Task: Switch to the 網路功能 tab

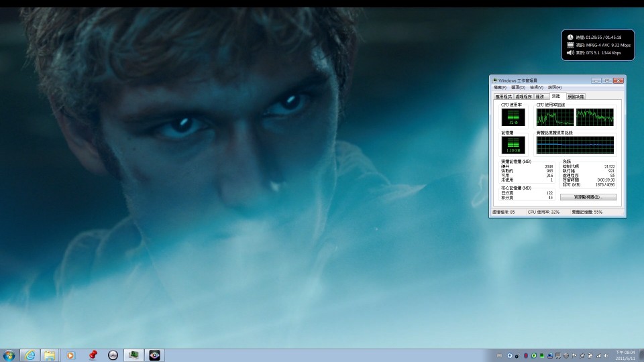Action: pos(576,97)
